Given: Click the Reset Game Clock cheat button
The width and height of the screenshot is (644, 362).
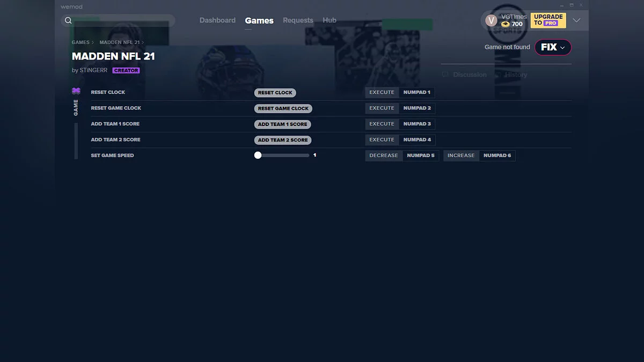Looking at the screenshot, I should [283, 108].
